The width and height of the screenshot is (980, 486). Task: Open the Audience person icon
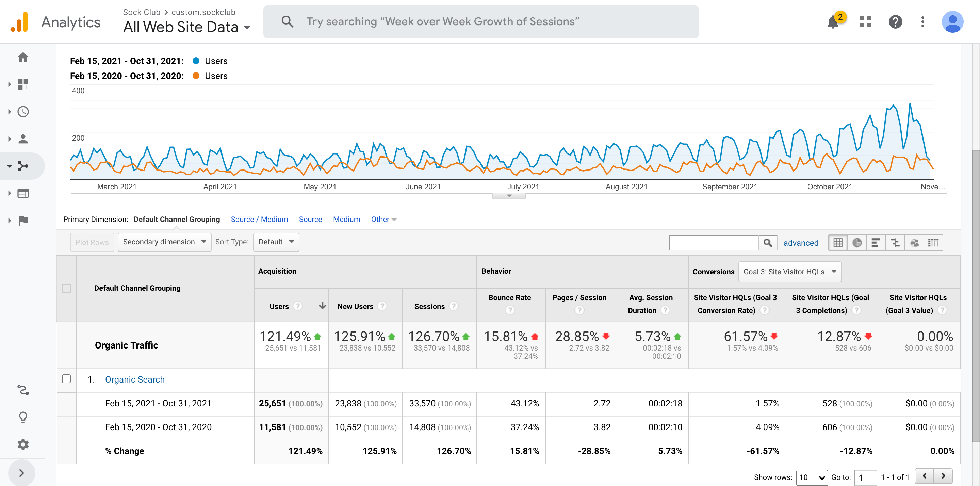[23, 139]
